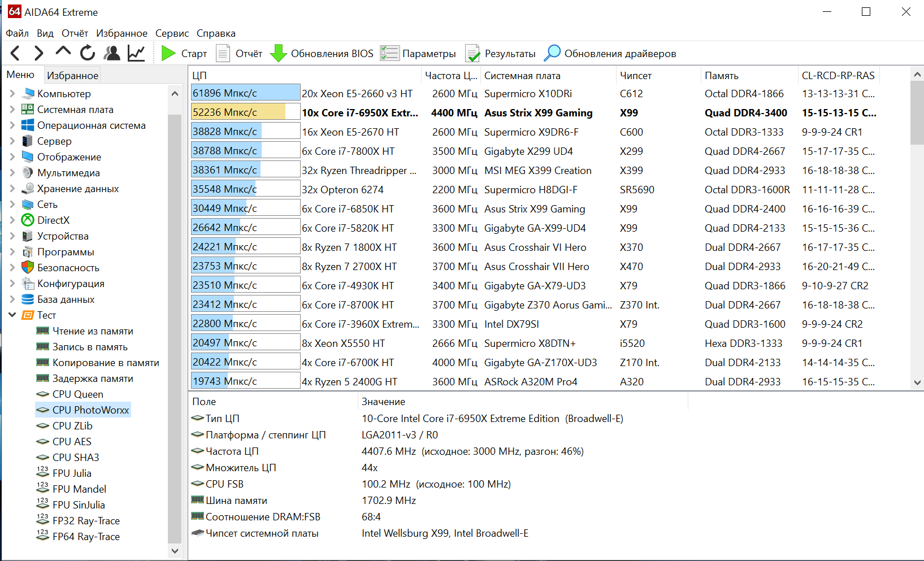Open the user silhouette toolbar icon

112,54
